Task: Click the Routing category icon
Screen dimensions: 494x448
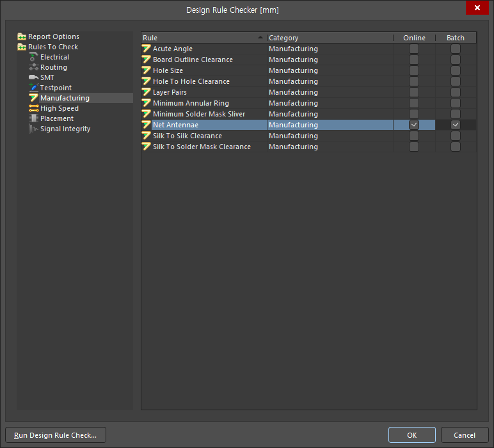Action: pos(33,67)
